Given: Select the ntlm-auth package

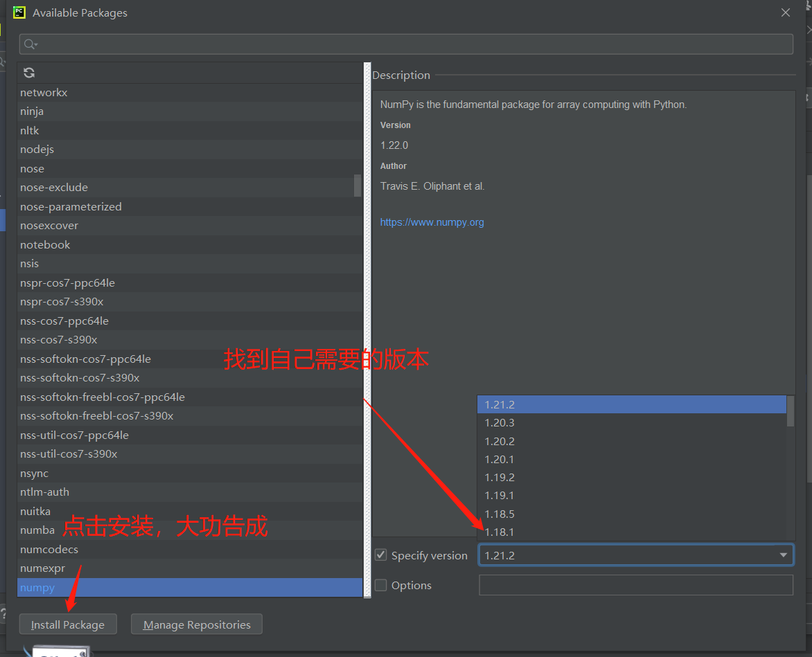Looking at the screenshot, I should pos(190,492).
